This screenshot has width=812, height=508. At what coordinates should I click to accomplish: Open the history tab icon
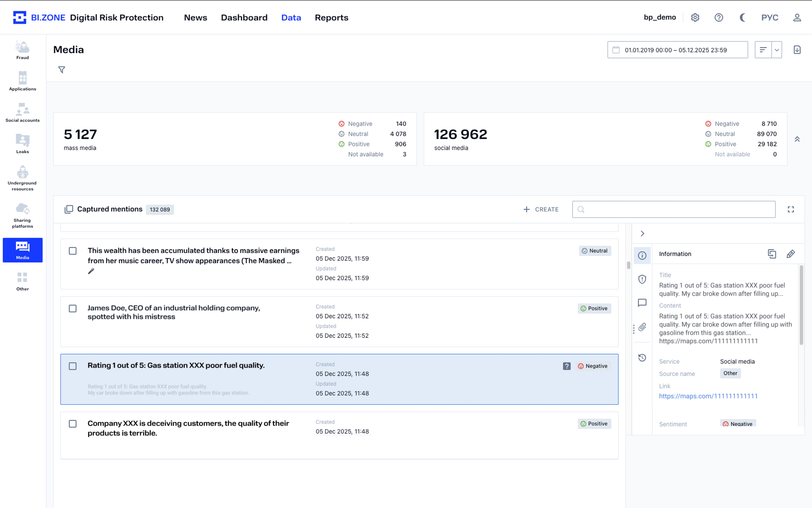[x=642, y=357]
